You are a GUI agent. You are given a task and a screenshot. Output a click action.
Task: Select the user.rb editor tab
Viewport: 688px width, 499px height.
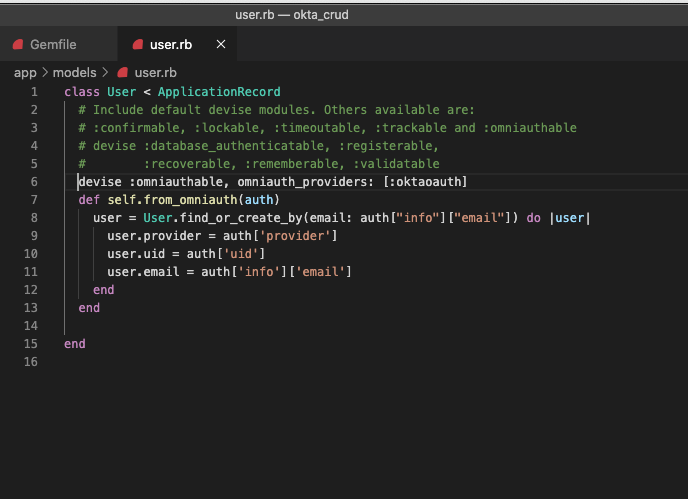(170, 45)
